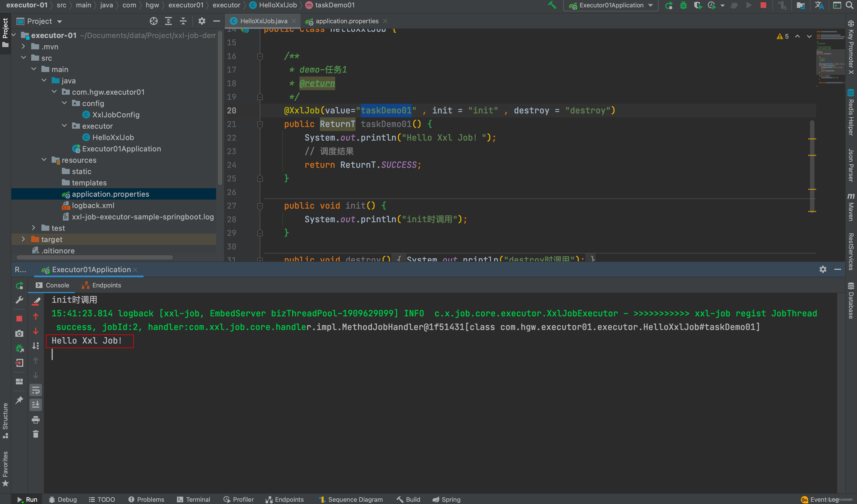This screenshot has height=504, width=857.
Task: Open Executor01Application run configuration dropdown
Action: [611, 5]
